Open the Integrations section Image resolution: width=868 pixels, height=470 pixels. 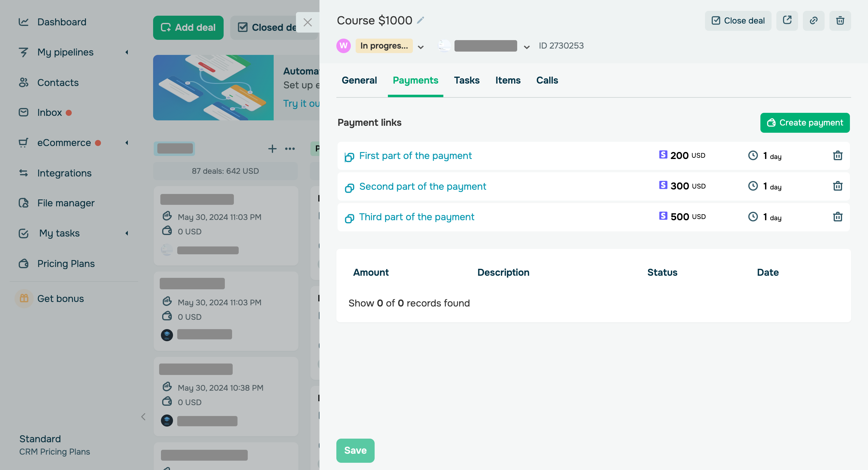[64, 173]
